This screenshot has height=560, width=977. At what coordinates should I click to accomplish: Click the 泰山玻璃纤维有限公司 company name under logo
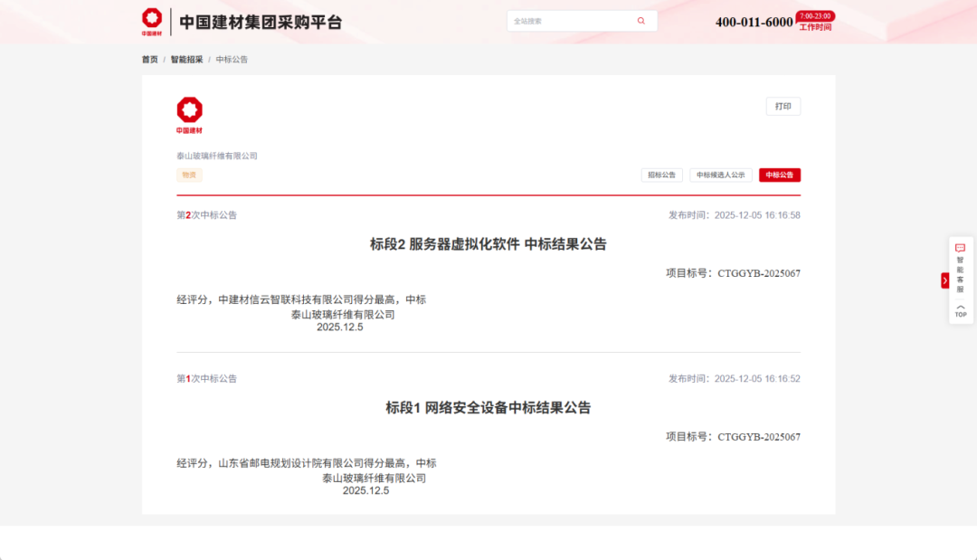point(217,156)
